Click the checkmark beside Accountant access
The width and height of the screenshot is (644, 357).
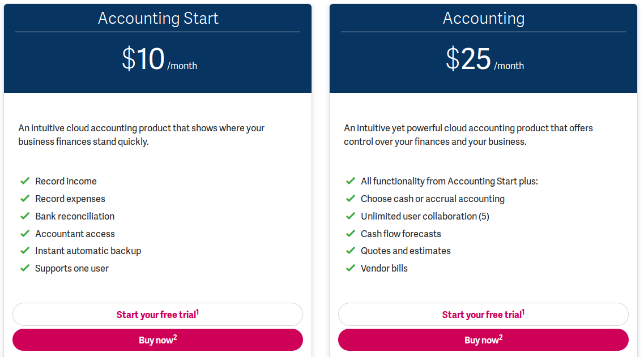(x=25, y=233)
